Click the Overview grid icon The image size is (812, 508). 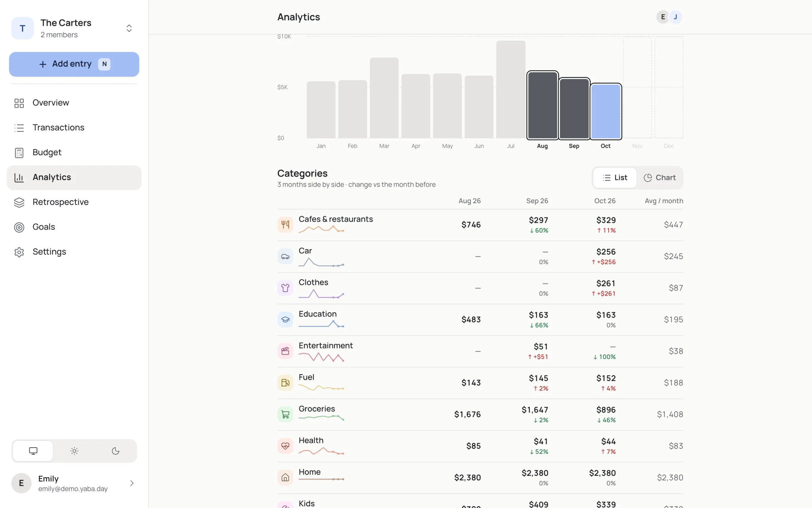(x=19, y=103)
